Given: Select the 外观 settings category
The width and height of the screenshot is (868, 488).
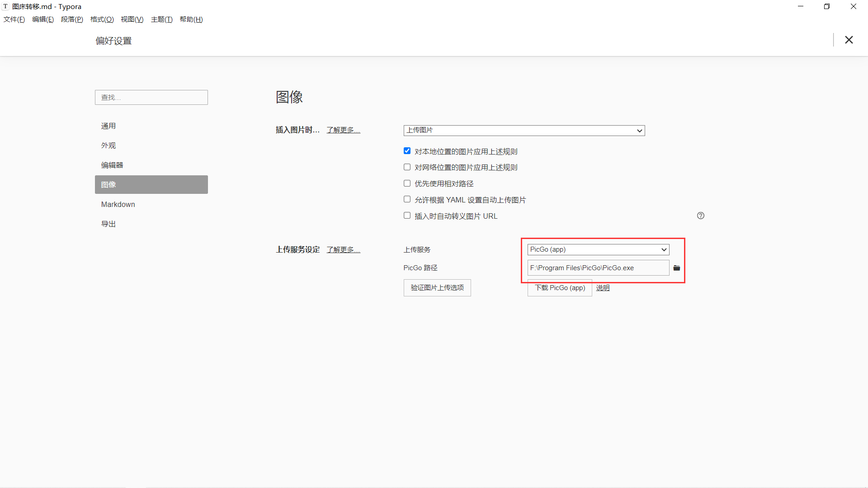Looking at the screenshot, I should coord(151,145).
